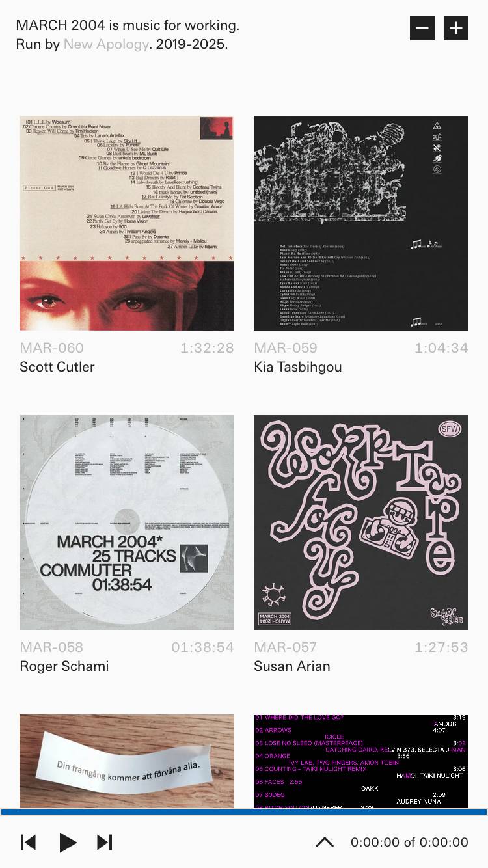Open Kia Tasbihgou's mix title
This screenshot has width=488, height=868.
click(298, 367)
